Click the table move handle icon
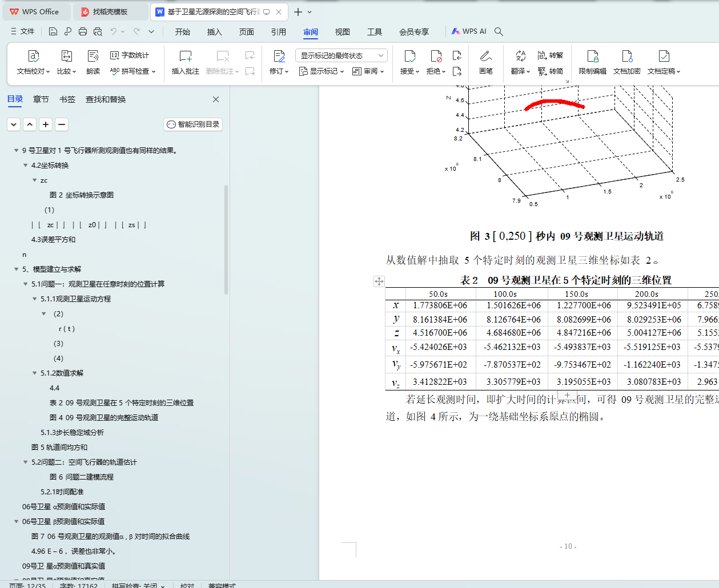This screenshot has width=719, height=588. [x=379, y=281]
